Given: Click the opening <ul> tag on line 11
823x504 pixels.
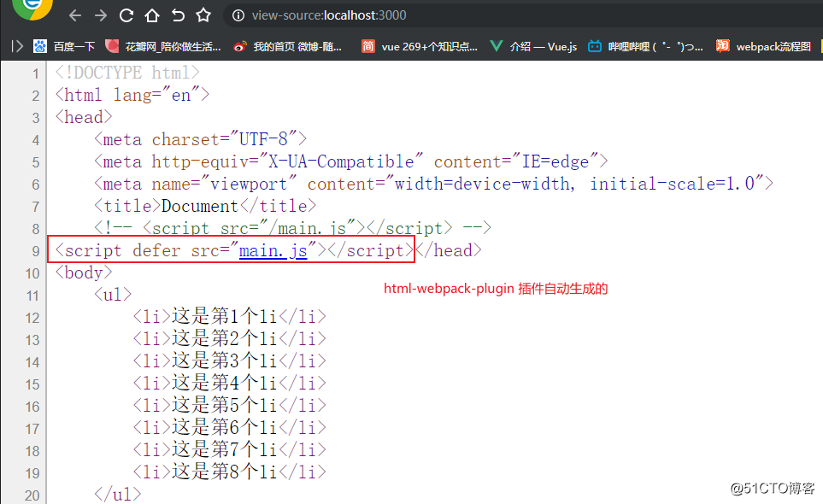Looking at the screenshot, I should [113, 295].
